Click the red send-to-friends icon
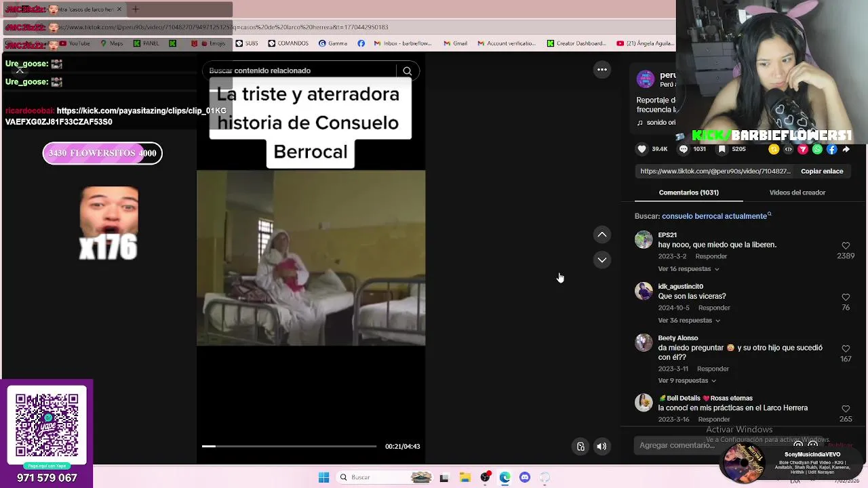868x488 pixels. [x=803, y=149]
